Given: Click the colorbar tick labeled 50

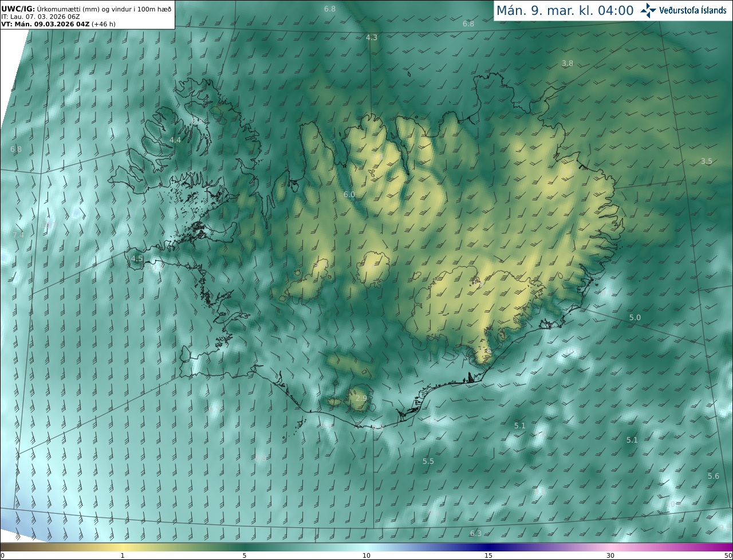Looking at the screenshot, I should 728,556.
